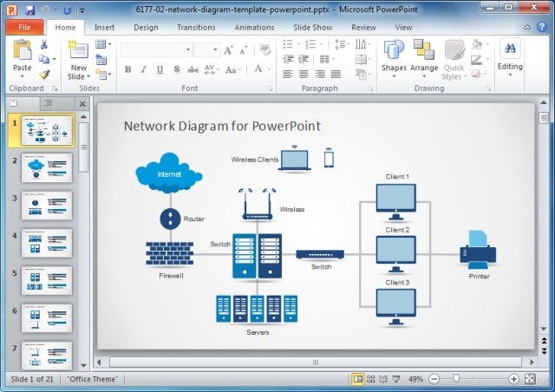Click the Save icon in quick access toolbar
The width and height of the screenshot is (555, 392).
pos(29,9)
